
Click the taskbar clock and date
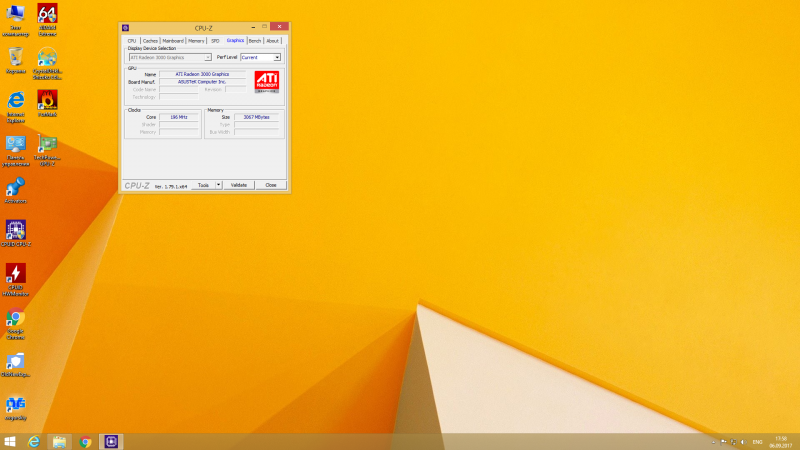pyautogui.click(x=779, y=441)
